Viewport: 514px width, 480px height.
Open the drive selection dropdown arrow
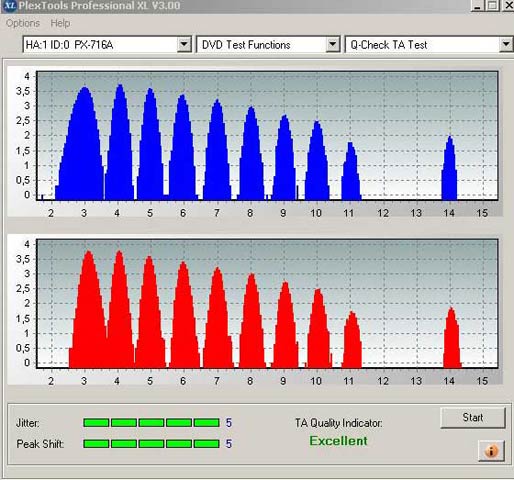184,44
